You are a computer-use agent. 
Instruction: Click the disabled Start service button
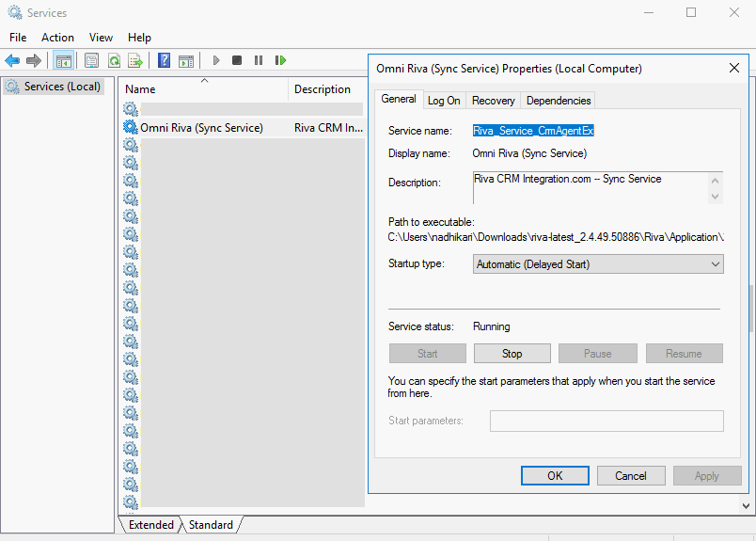coord(427,353)
